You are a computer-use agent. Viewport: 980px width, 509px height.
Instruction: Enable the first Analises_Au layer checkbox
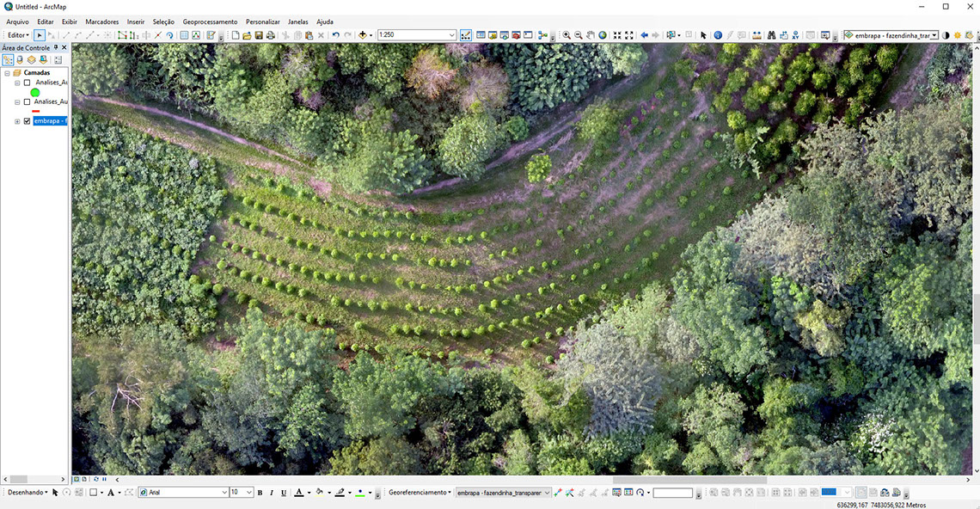pyautogui.click(x=28, y=83)
